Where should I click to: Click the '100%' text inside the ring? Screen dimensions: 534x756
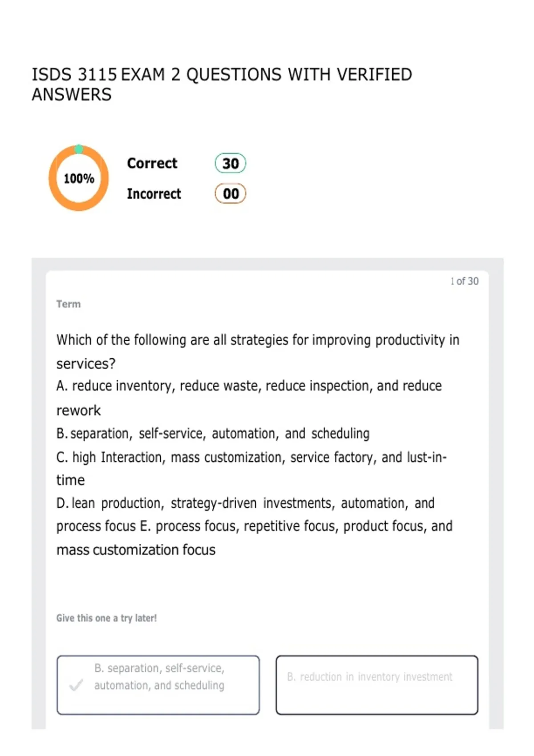pyautogui.click(x=79, y=179)
